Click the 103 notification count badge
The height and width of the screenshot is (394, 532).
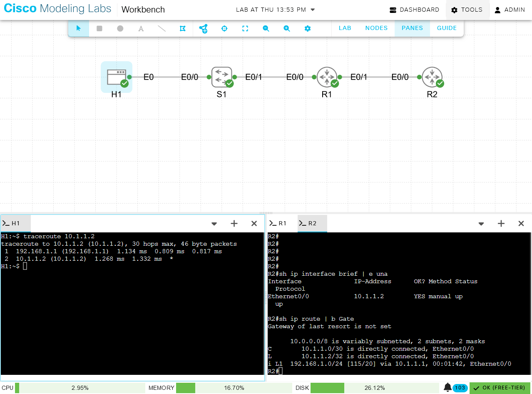tap(460, 388)
